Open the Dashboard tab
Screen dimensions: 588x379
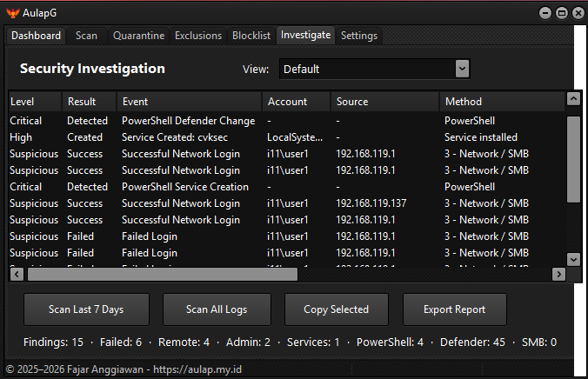[36, 36]
